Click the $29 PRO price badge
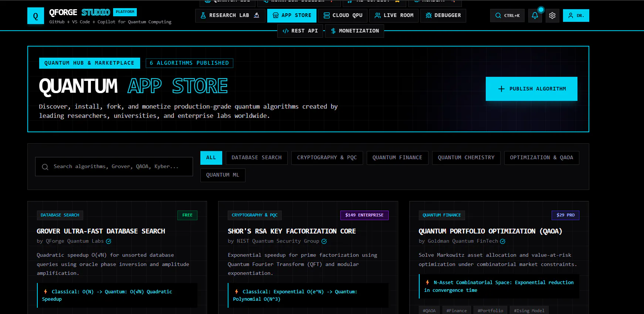The width and height of the screenshot is (644, 314). [565, 215]
